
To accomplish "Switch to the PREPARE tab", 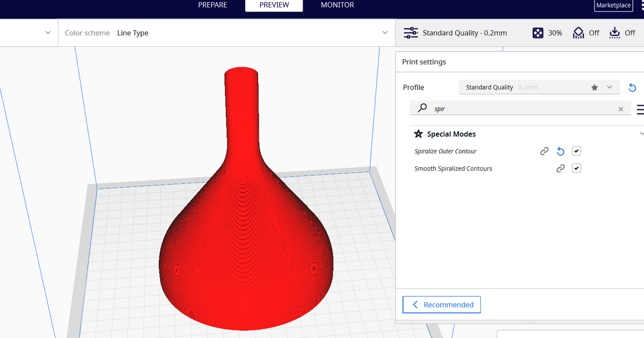I will (x=213, y=5).
